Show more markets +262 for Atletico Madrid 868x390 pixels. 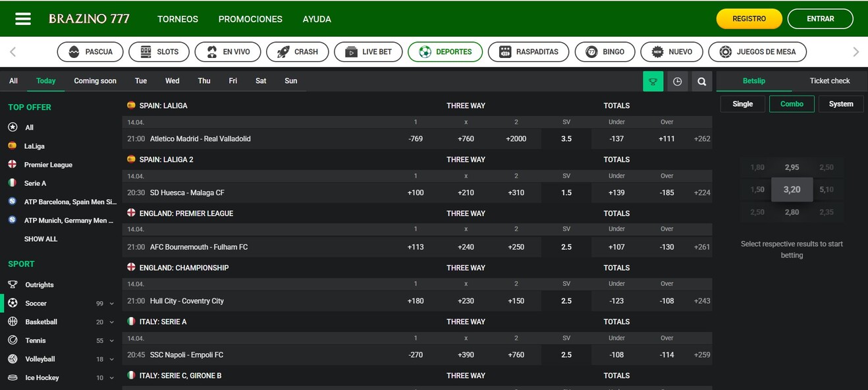702,139
